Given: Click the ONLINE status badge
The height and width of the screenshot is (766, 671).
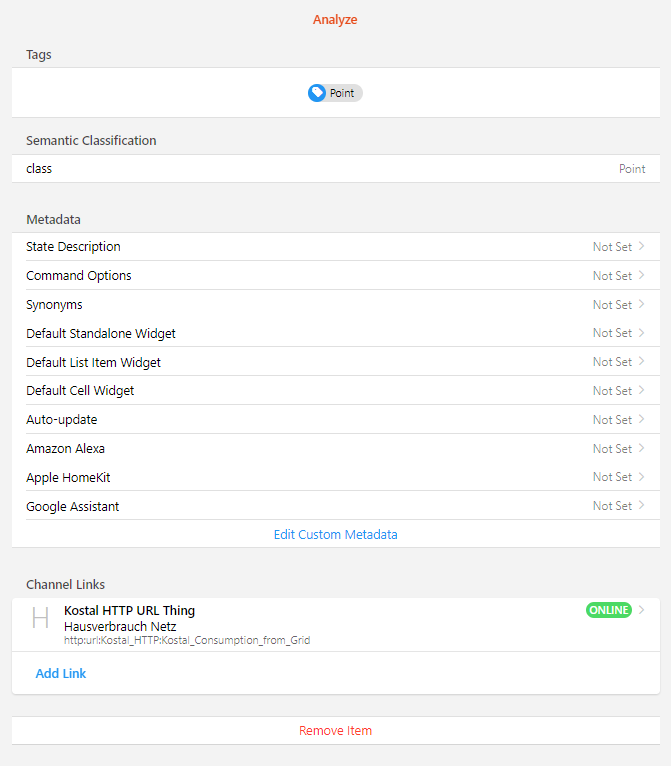Looking at the screenshot, I should (x=608, y=610).
